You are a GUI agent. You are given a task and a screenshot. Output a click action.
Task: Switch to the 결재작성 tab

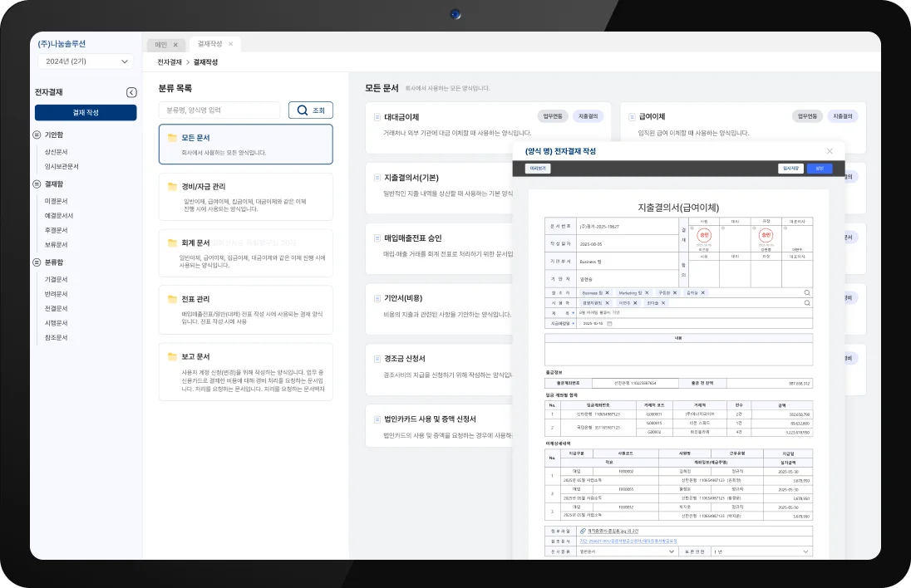[x=209, y=44]
